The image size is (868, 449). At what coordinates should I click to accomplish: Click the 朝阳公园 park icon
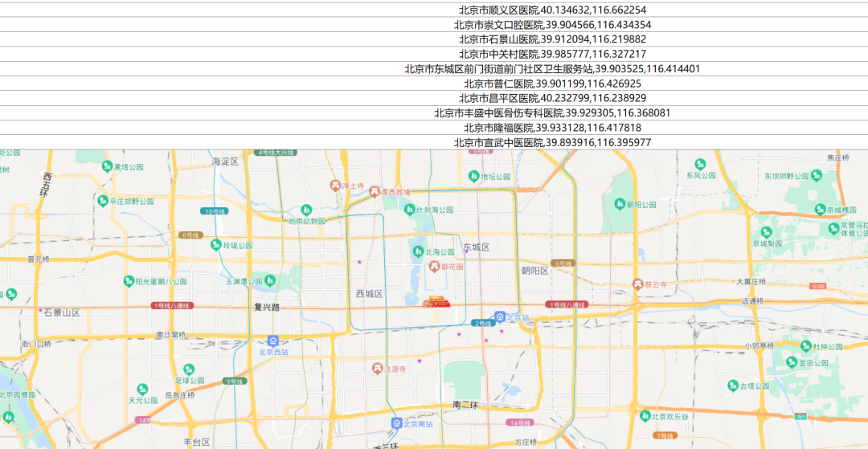coord(620,204)
